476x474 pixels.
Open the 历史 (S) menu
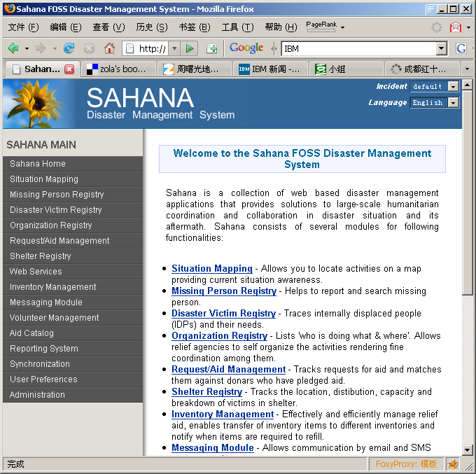point(151,27)
